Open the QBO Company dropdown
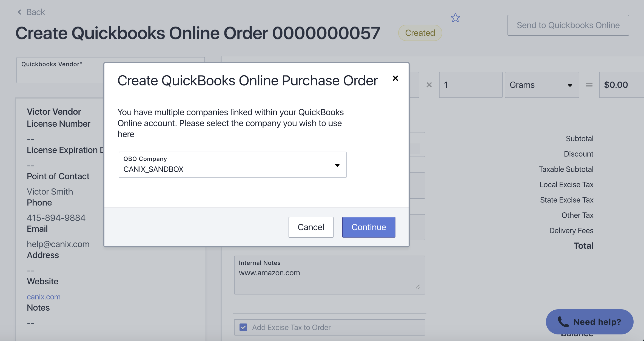The width and height of the screenshot is (644, 341). pyautogui.click(x=232, y=165)
